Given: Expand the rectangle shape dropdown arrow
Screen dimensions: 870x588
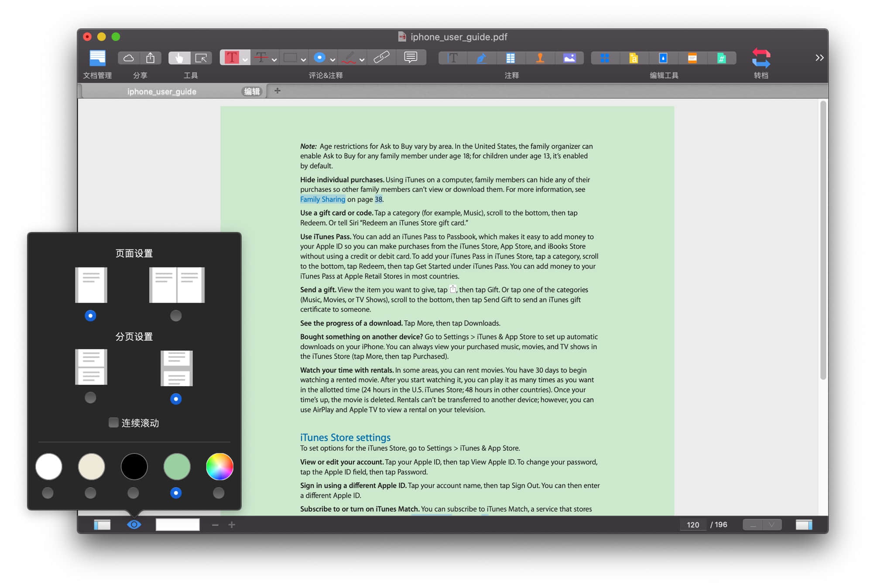Looking at the screenshot, I should coord(303,59).
